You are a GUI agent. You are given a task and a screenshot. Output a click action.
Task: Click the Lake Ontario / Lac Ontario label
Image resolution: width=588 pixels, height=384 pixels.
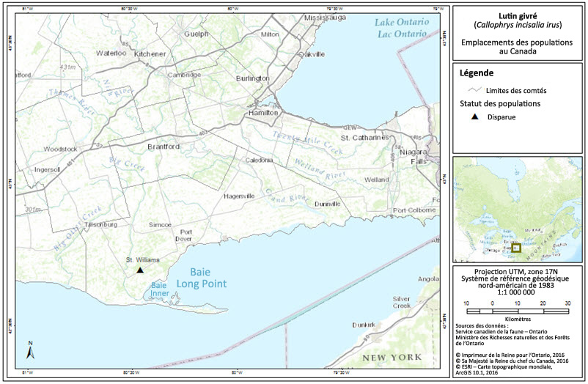(x=401, y=28)
